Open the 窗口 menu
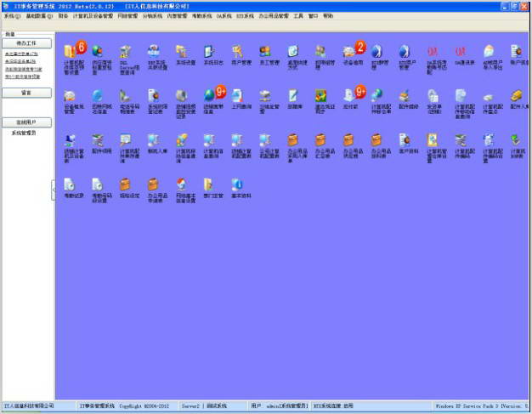Viewport: 532px width, 414px height. pos(313,16)
